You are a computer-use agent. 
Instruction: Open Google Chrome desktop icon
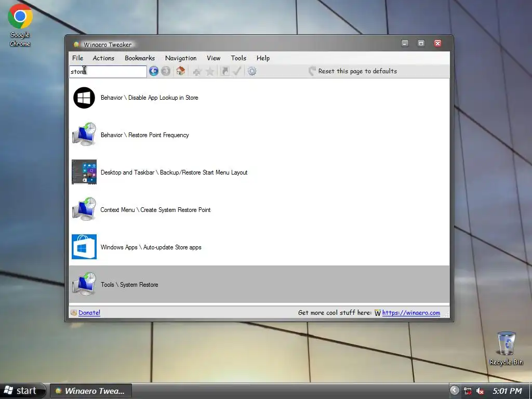coord(20,24)
